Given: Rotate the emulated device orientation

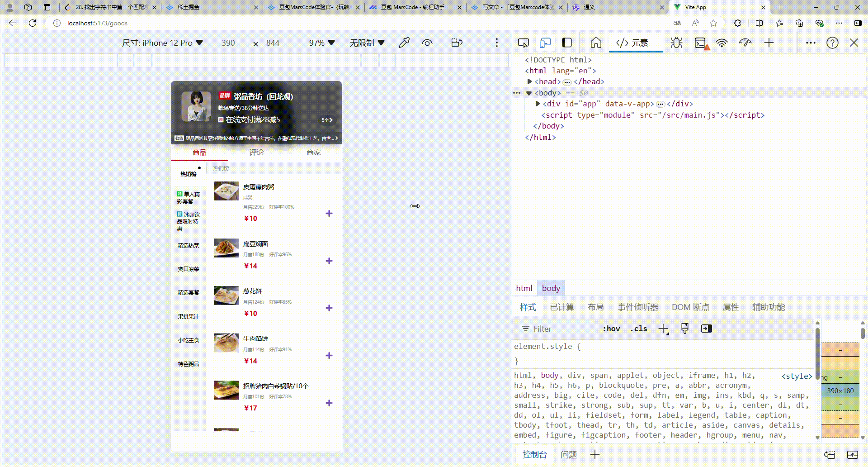Looking at the screenshot, I should coord(457,43).
